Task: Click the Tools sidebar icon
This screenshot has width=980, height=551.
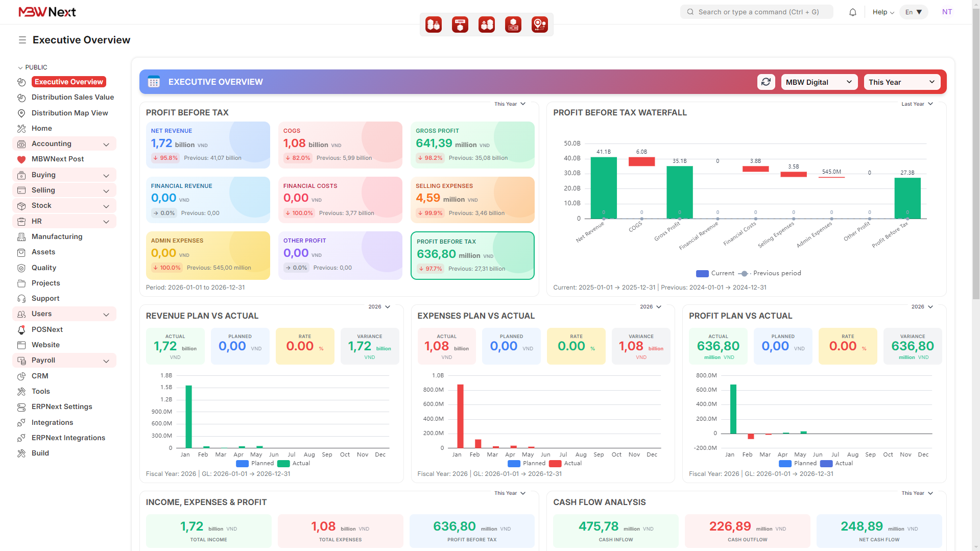Action: 21,392
